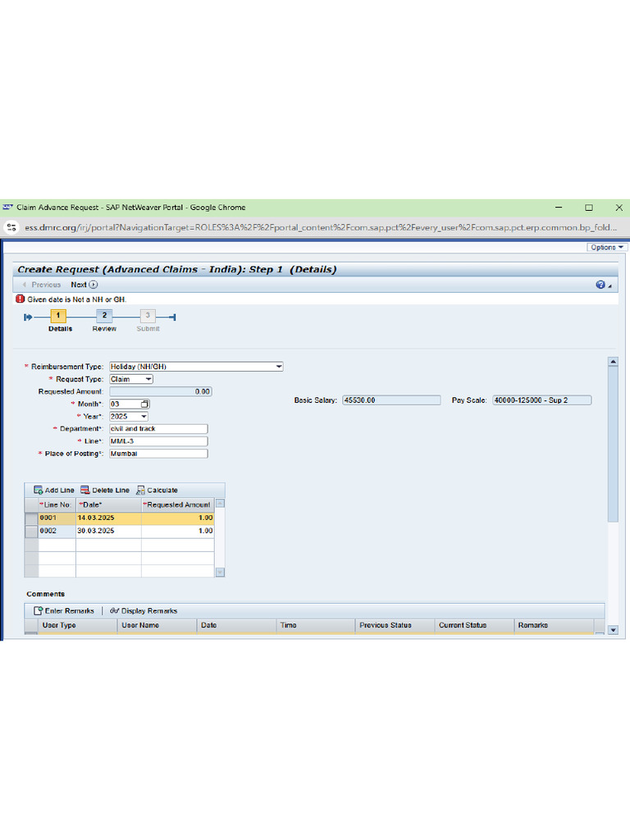Click requested amount 1.00 in line 0001

tap(178, 518)
